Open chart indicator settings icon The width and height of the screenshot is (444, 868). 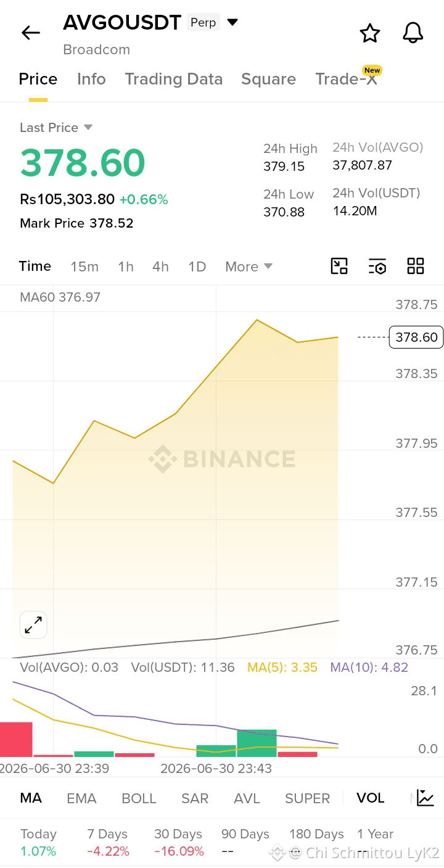coord(377,266)
